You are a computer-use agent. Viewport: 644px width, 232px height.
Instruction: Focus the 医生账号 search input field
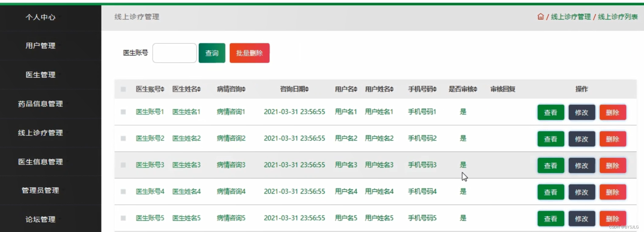click(x=174, y=53)
